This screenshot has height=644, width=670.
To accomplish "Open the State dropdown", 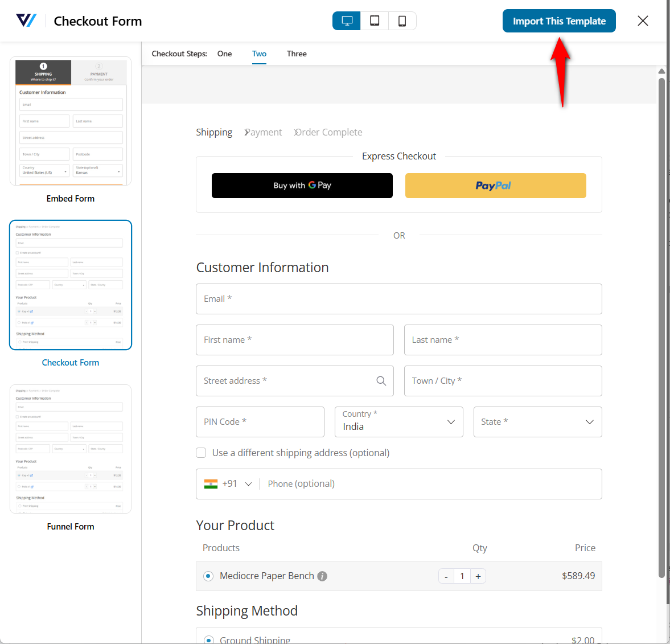I will tap(537, 421).
